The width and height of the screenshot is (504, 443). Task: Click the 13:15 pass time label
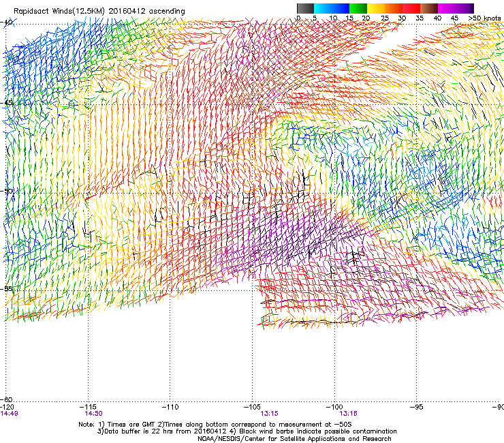tap(269, 414)
